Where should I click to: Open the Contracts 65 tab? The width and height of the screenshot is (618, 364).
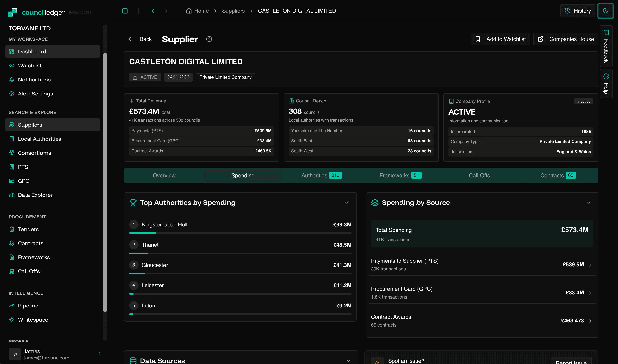pyautogui.click(x=558, y=175)
